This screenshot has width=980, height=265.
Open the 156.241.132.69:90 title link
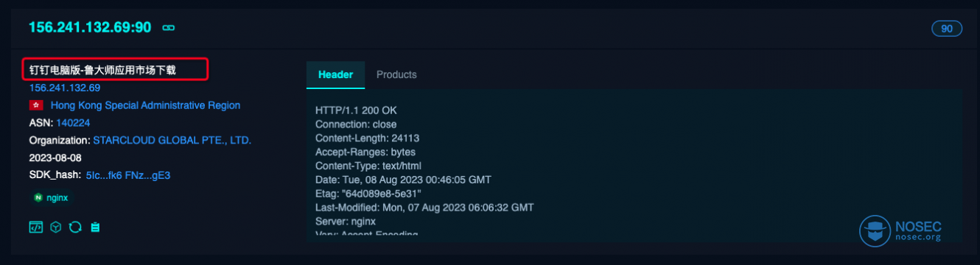coord(90,27)
